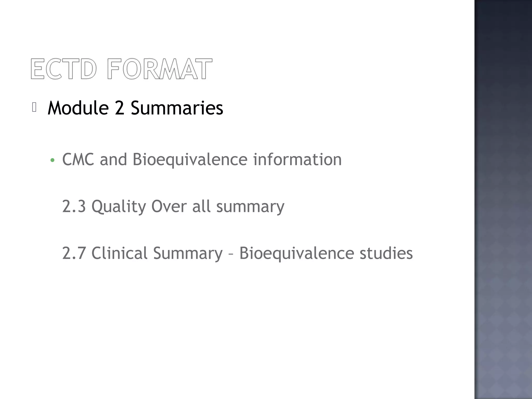The image size is (532, 399).
Task: Click the CMC abbreviation
Action: 78,159
